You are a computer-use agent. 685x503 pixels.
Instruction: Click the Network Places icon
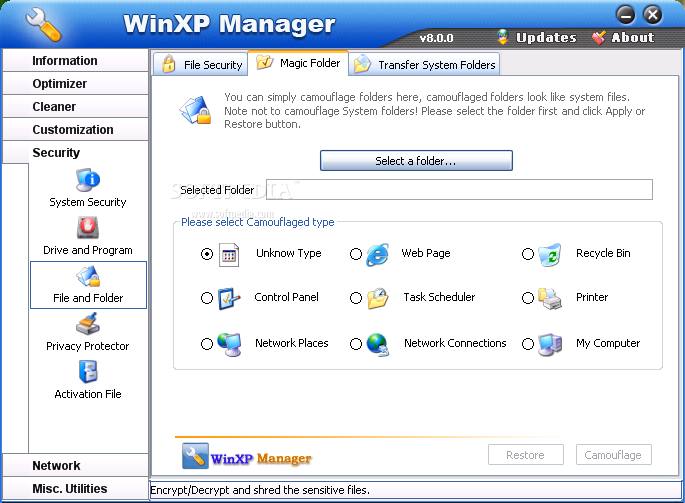pyautogui.click(x=229, y=344)
